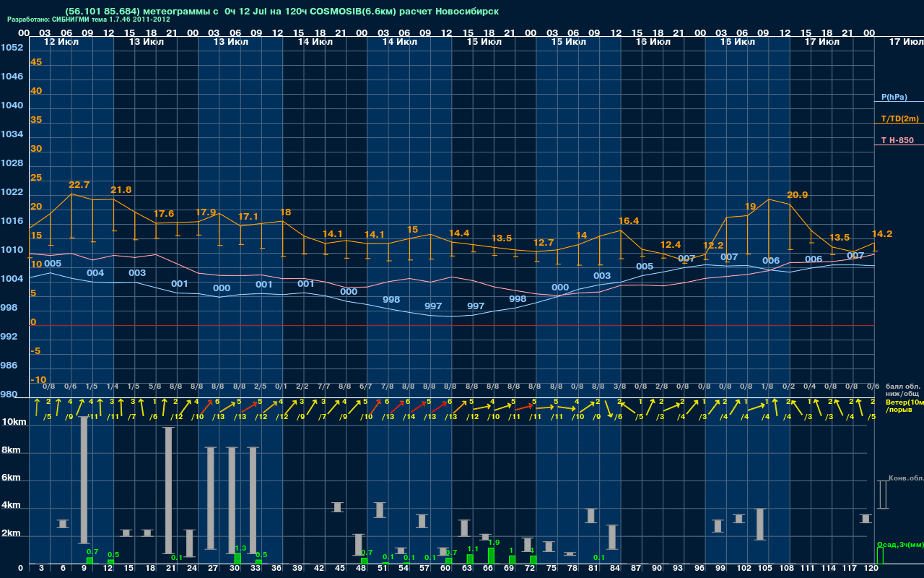
Task: Click the green precipitation bar labeled 1.9
Action: tap(491, 556)
